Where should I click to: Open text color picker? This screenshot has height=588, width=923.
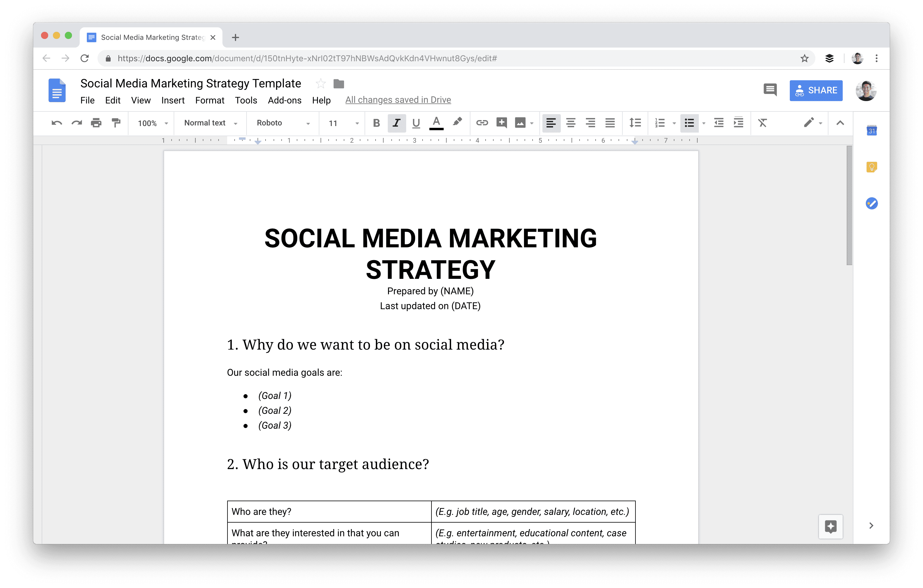436,123
